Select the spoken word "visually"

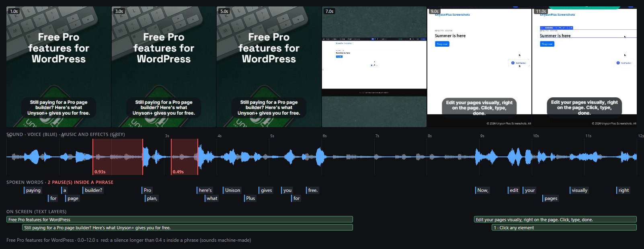point(579,190)
